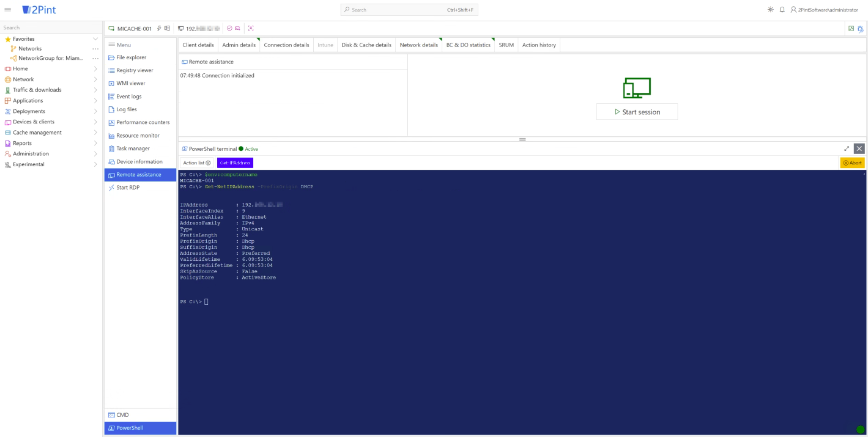Screen dimensions: 868x437
Task: Open the Action history tab
Action: click(539, 45)
